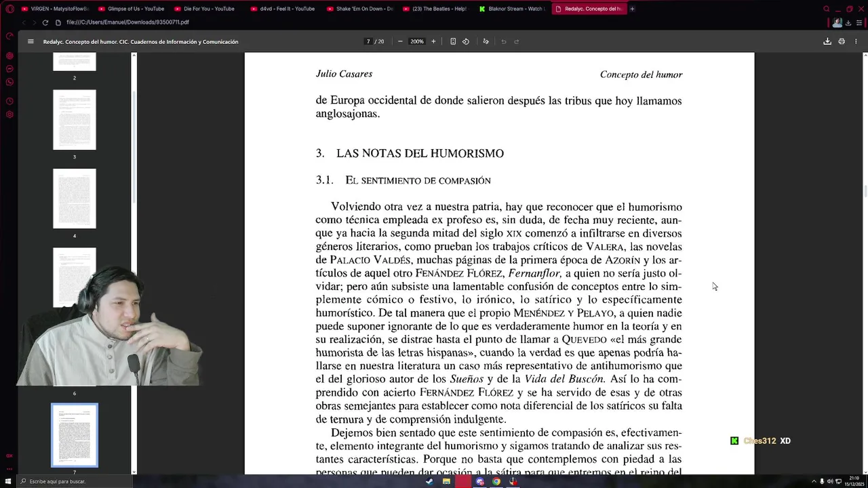Open Settings gear in Opera sidebar

tap(9, 115)
